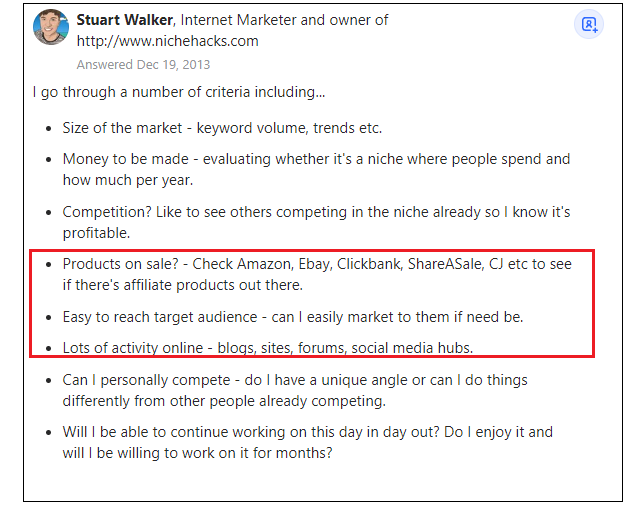Visit the nichehacks.com URL

pos(167,41)
